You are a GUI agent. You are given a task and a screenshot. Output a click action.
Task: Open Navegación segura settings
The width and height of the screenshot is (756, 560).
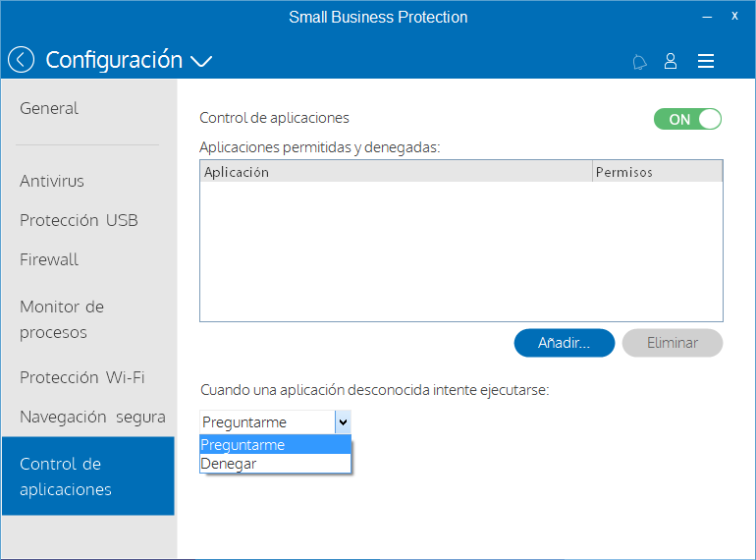tap(92, 417)
